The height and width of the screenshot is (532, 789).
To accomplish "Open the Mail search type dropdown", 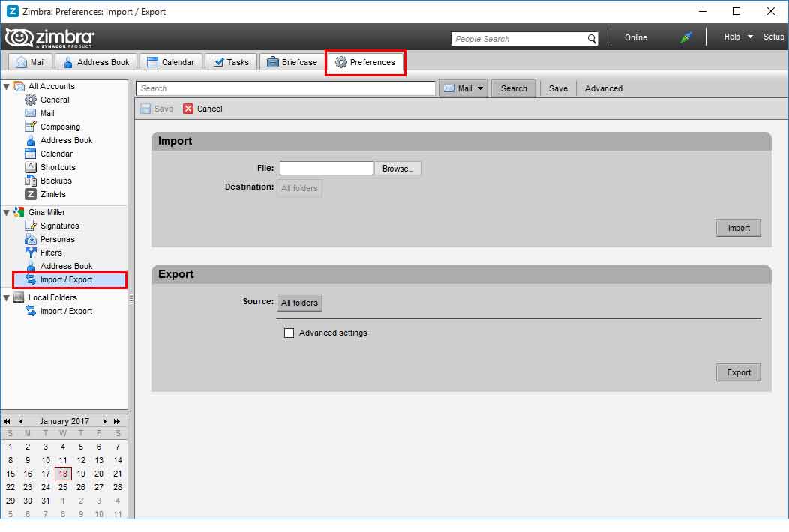I will 463,88.
